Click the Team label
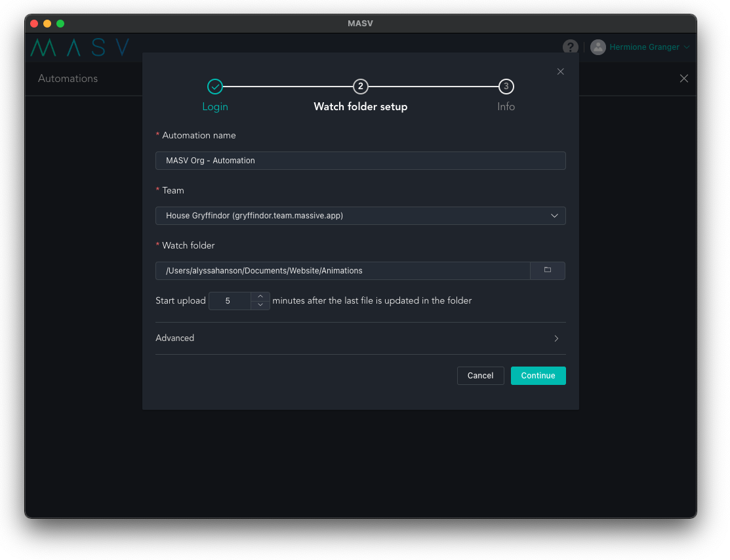The width and height of the screenshot is (730, 560). pos(172,190)
